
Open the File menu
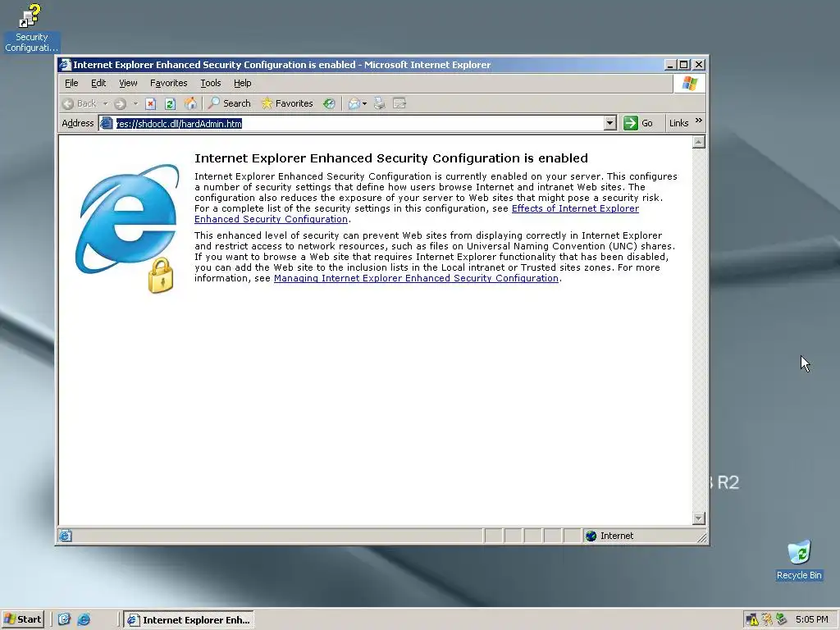point(71,83)
